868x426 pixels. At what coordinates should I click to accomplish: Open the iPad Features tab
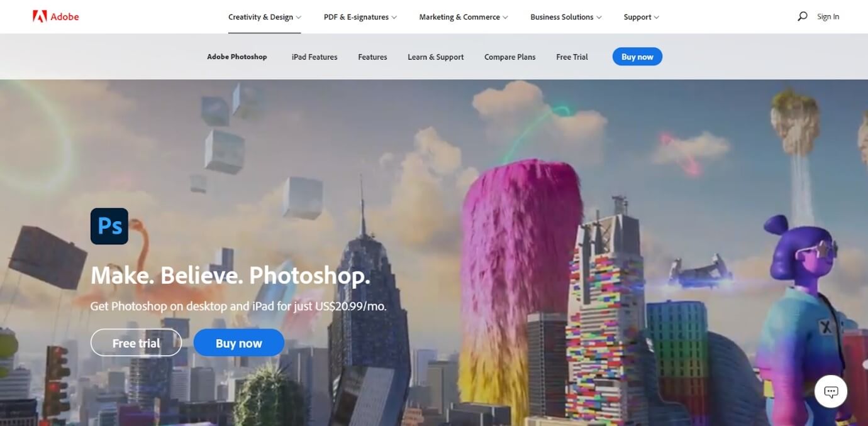coord(314,57)
